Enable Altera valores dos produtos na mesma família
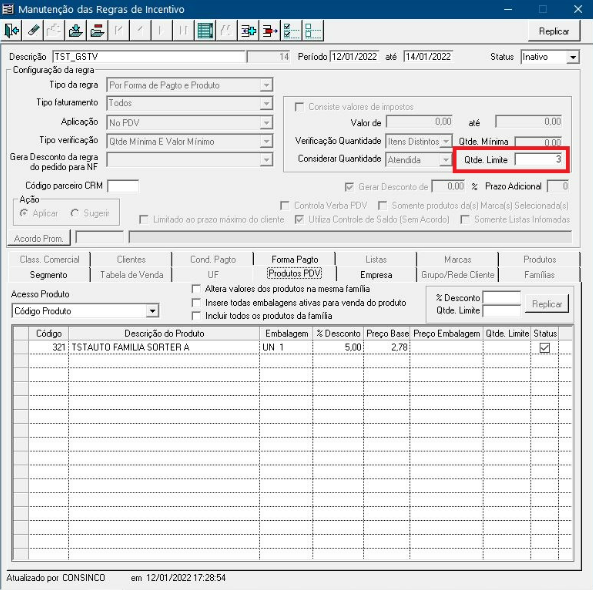This screenshot has height=590, width=593. [x=196, y=289]
